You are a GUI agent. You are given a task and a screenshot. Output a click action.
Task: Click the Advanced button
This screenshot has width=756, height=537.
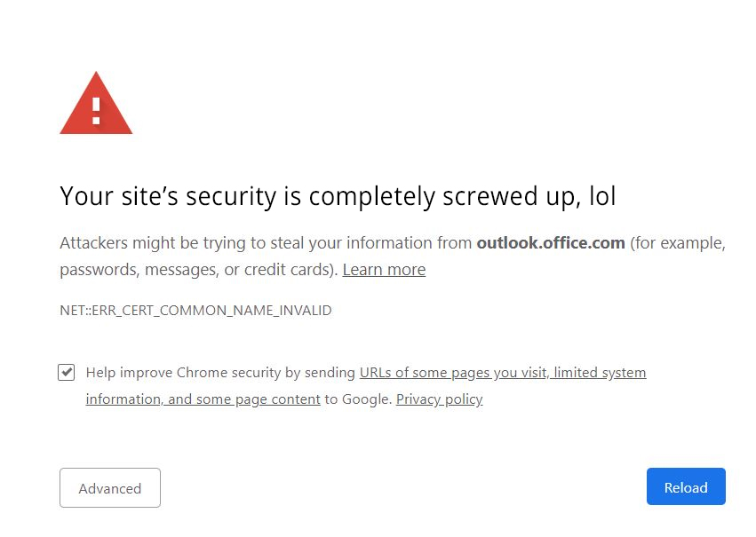coord(110,488)
